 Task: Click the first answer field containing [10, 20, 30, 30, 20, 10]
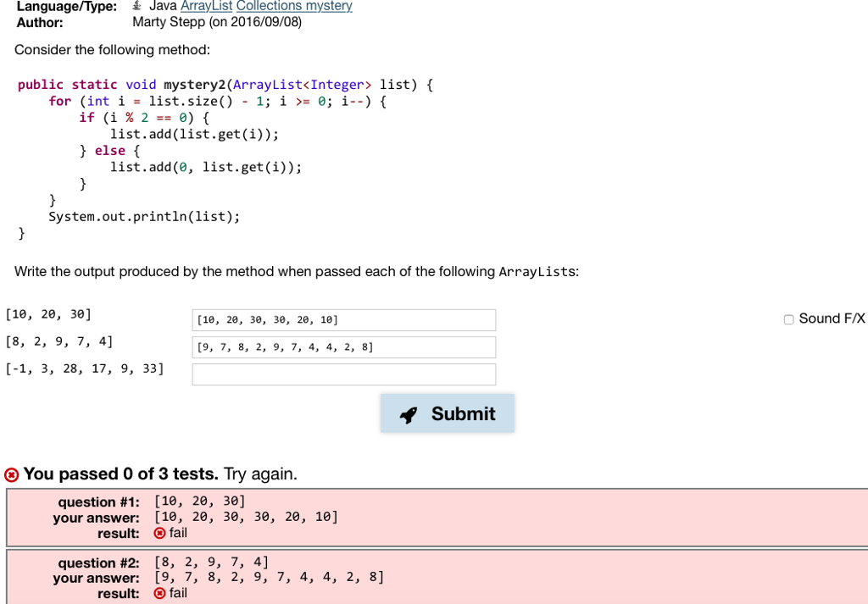point(343,319)
